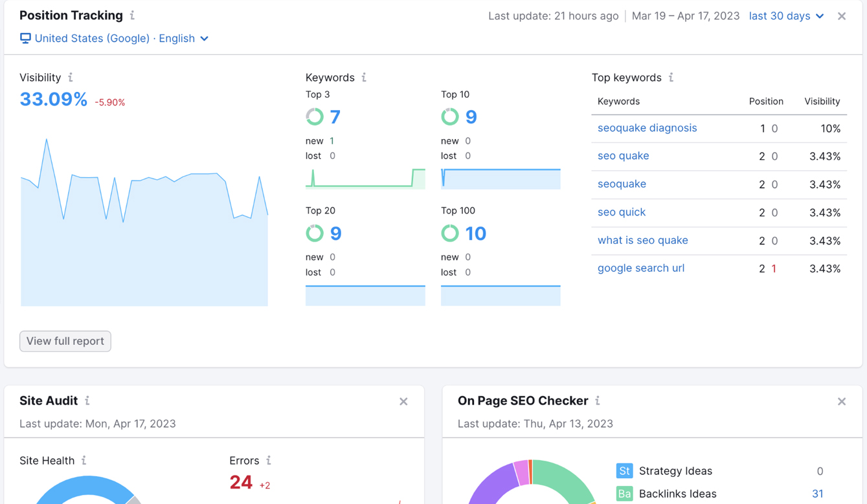Open the seoquake diagnosis keyword link
Viewport: 867px width, 504px height.
tap(647, 127)
